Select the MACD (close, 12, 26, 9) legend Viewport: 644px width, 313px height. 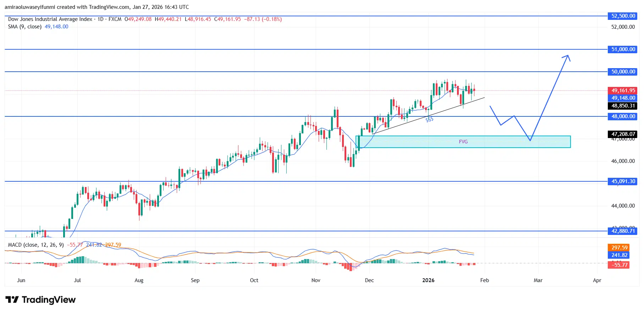[x=36, y=245]
